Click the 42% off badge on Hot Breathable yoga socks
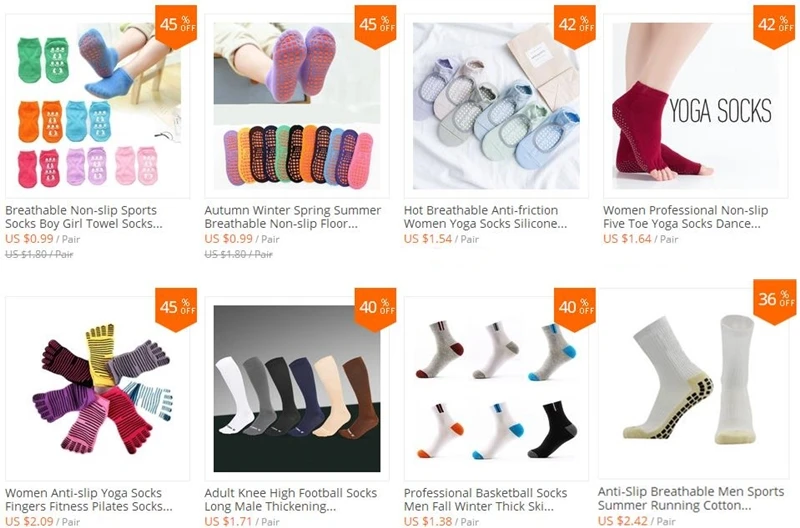 pos(575,27)
